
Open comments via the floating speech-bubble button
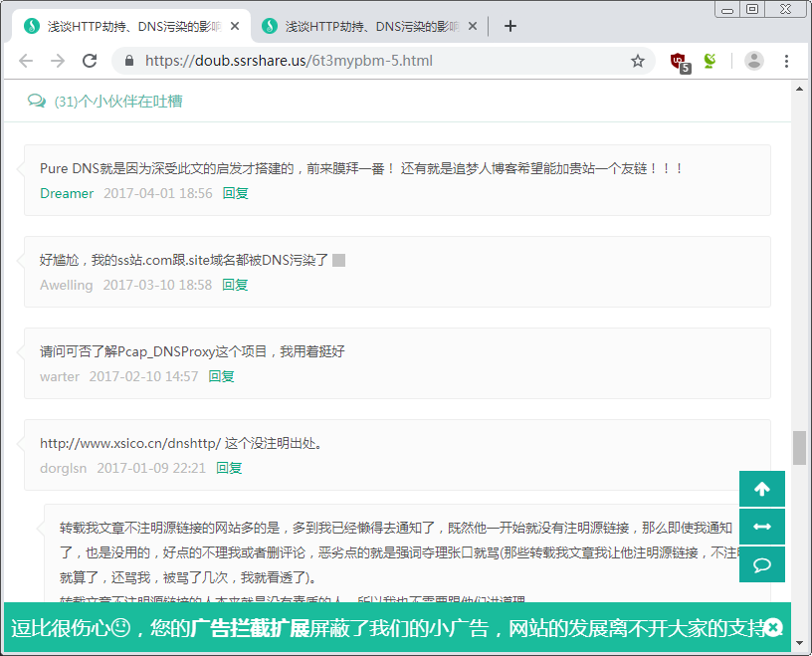coord(761,564)
